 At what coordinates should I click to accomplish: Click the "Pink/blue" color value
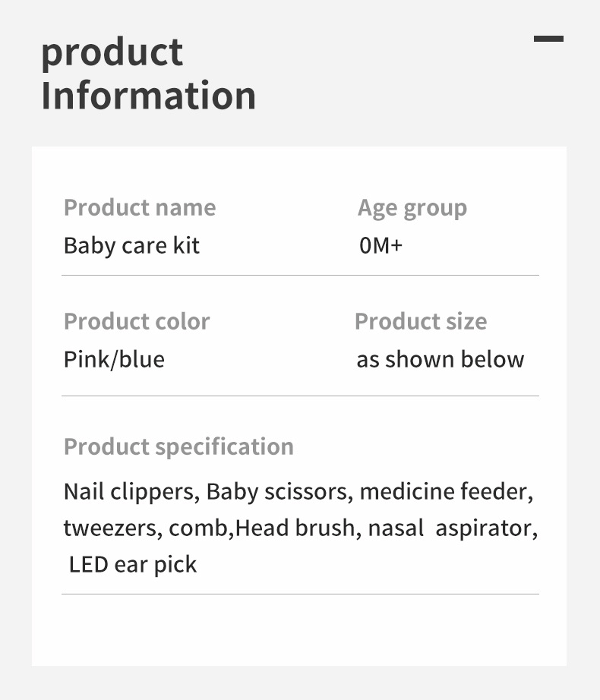(114, 359)
